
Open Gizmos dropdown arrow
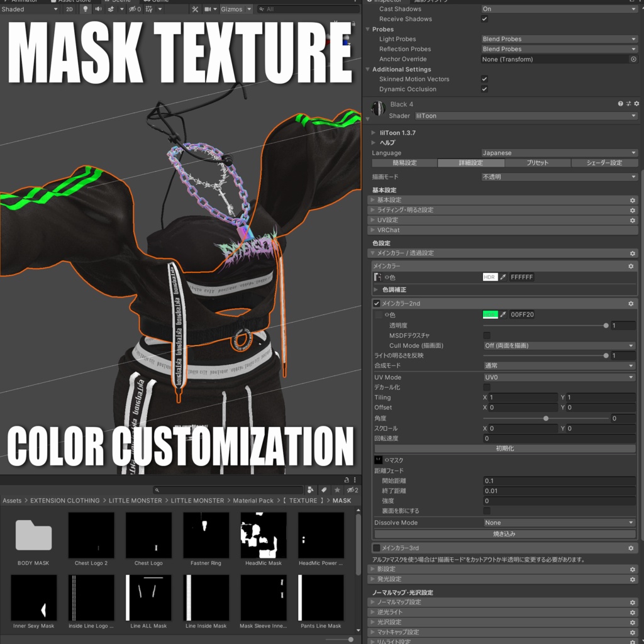click(249, 9)
